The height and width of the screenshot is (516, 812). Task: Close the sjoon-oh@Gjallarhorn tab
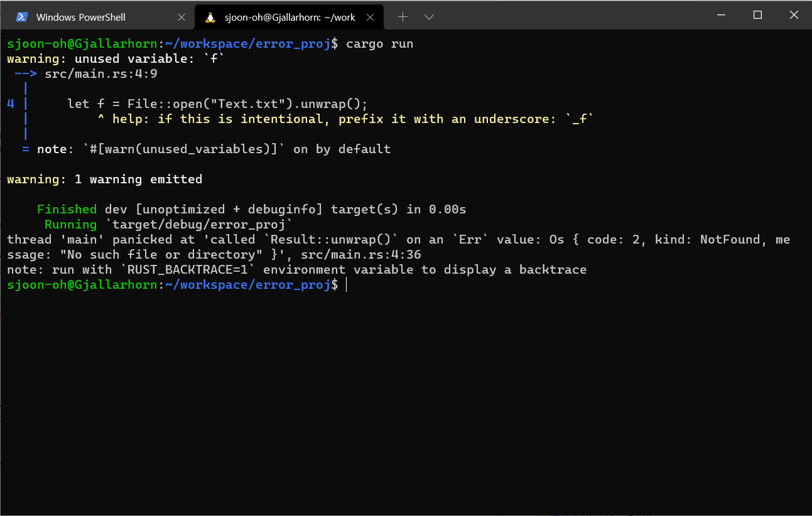click(371, 17)
